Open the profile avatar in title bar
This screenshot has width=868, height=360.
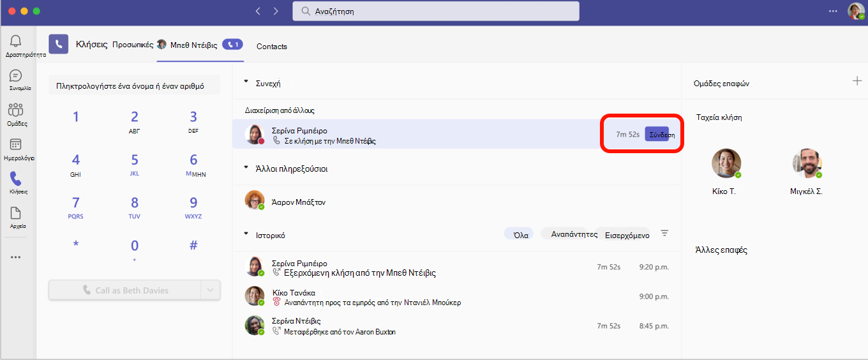pos(856,11)
